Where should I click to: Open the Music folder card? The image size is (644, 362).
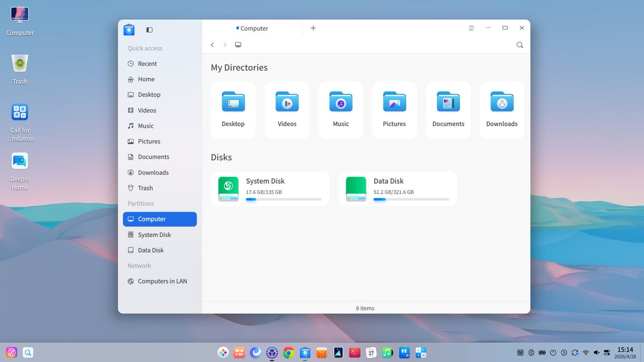[x=341, y=110]
